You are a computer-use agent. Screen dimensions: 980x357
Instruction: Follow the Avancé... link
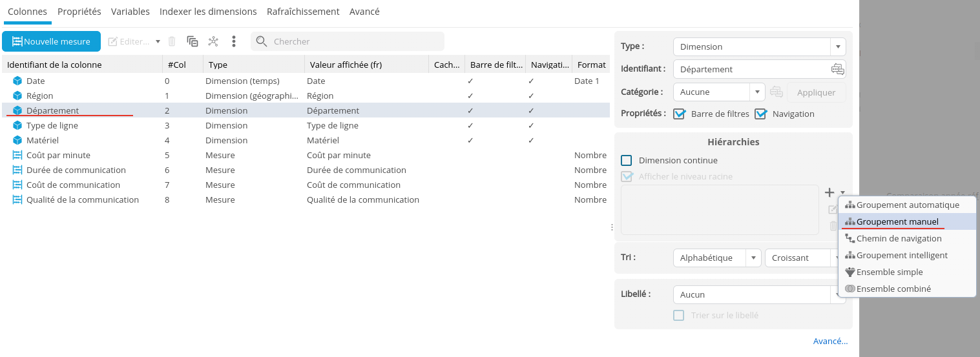[x=830, y=341]
